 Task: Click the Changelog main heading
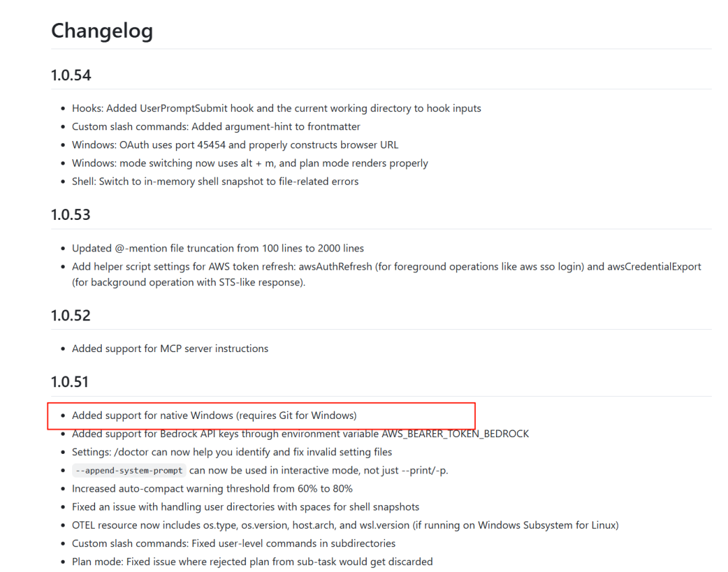(102, 30)
